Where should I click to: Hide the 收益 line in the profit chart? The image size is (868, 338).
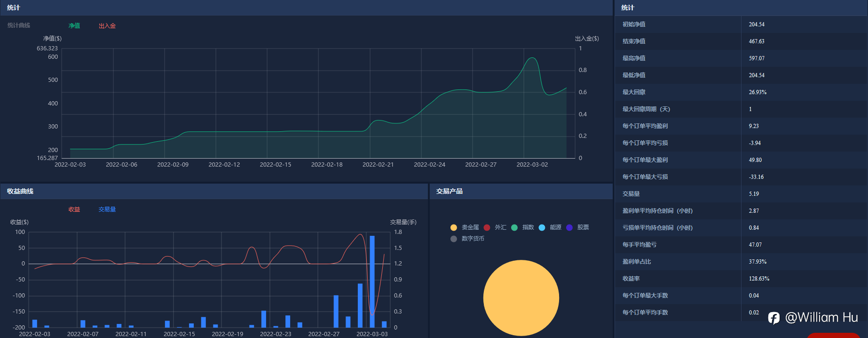pos(74,209)
